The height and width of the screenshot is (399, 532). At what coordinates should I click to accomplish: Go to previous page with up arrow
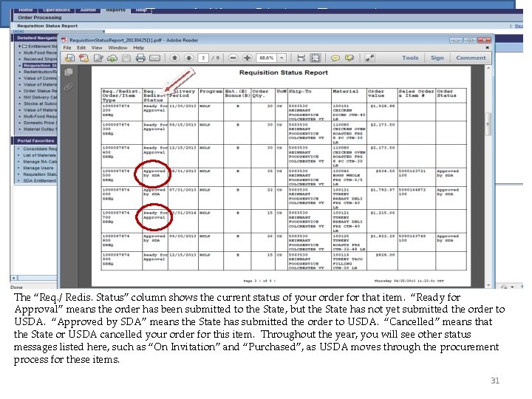[x=174, y=58]
